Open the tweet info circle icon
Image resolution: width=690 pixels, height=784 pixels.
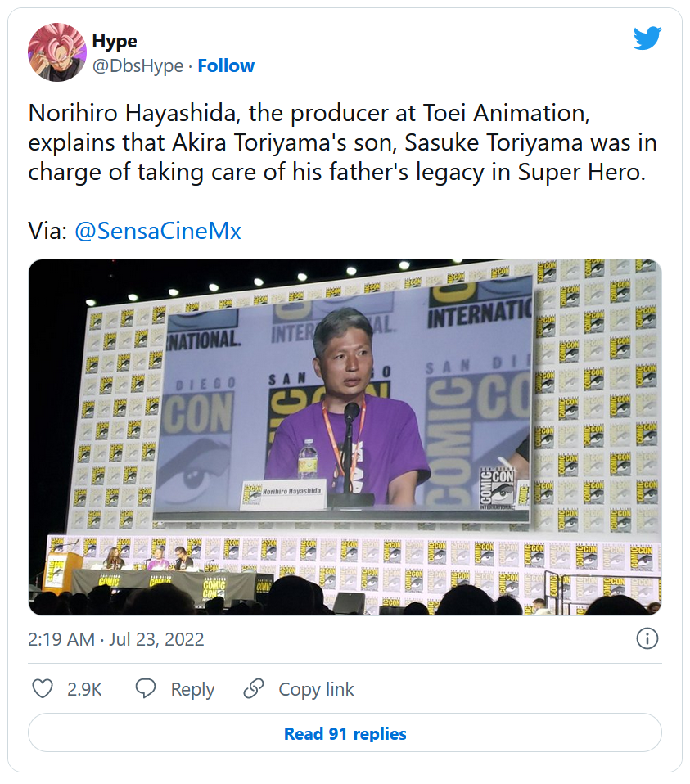click(x=647, y=639)
